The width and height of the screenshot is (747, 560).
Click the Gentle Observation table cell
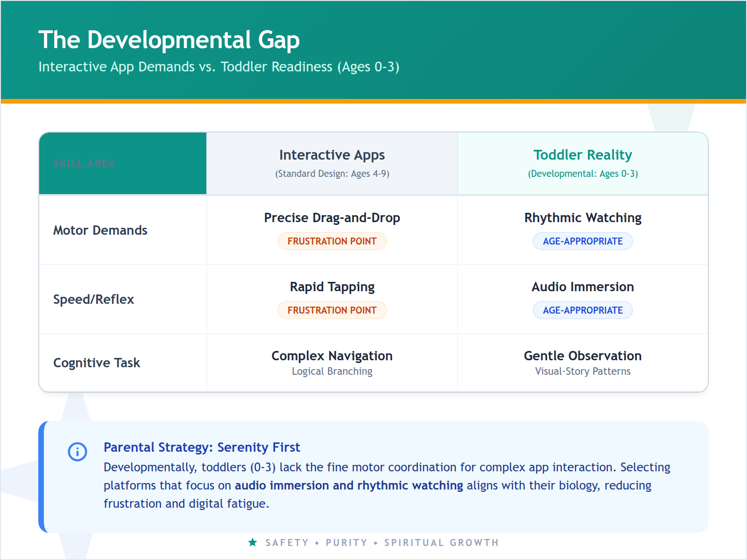coord(582,356)
